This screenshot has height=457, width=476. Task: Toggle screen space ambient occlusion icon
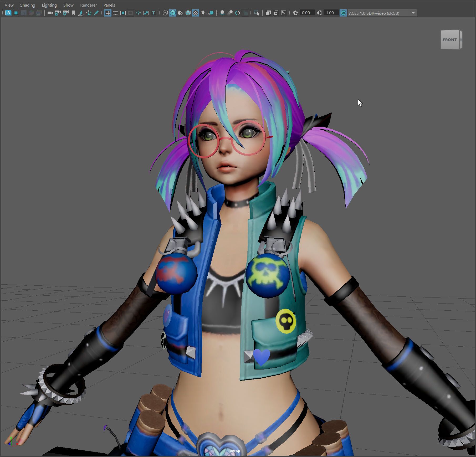(x=222, y=13)
